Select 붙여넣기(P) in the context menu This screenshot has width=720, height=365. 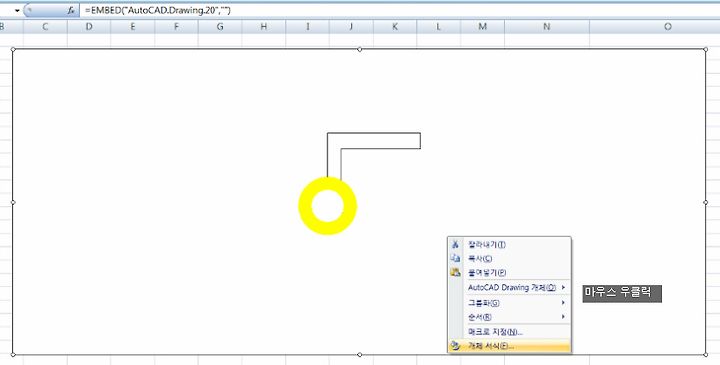pos(509,272)
